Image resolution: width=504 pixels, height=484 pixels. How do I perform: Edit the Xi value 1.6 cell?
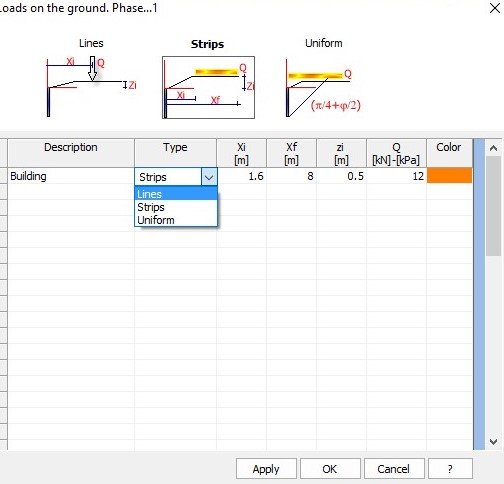tap(241, 176)
